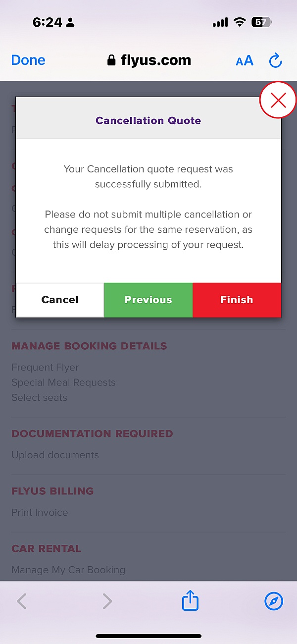This screenshot has height=644, width=297.
Task: Tap the flyus.com address bar
Action: 155,60
